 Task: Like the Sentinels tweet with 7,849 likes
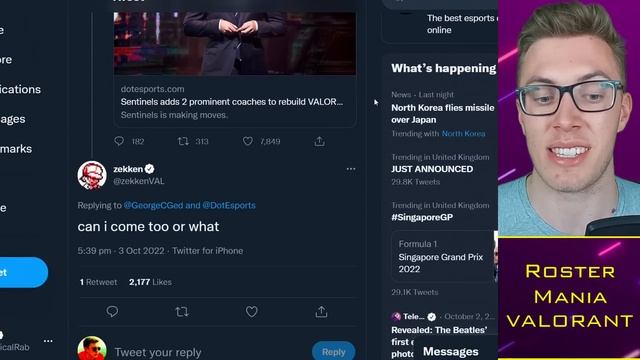click(x=248, y=141)
